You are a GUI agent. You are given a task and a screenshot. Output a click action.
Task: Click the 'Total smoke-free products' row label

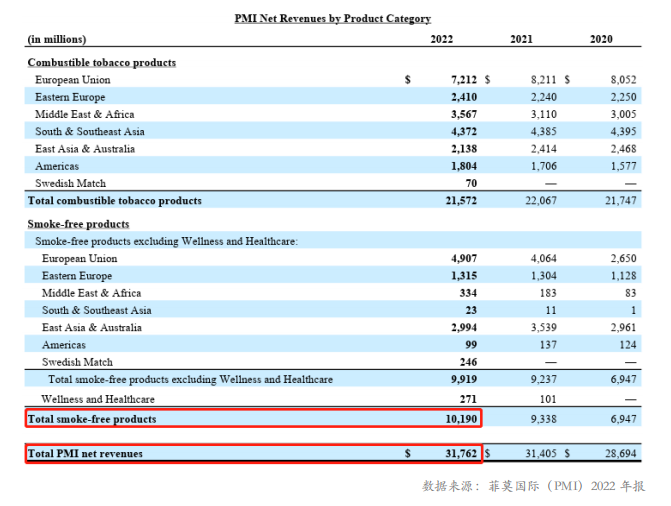click(x=92, y=419)
